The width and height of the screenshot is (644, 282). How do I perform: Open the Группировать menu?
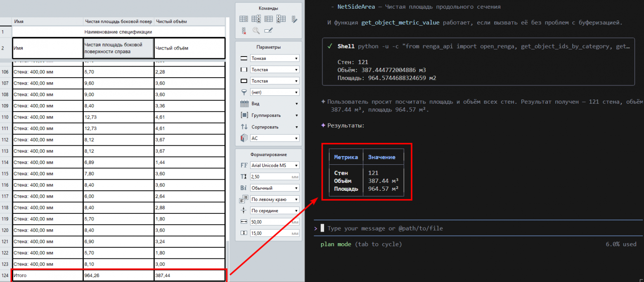275,116
